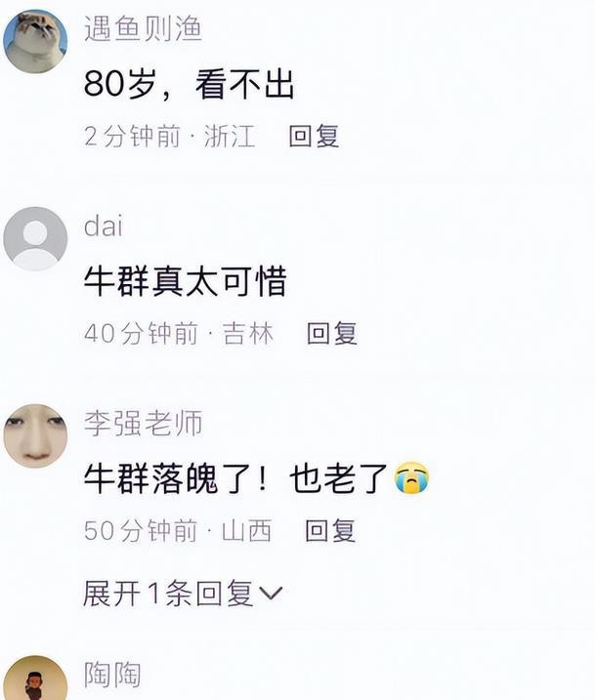
Task: Click the chevron next to 展开1条回复
Action: tap(271, 594)
